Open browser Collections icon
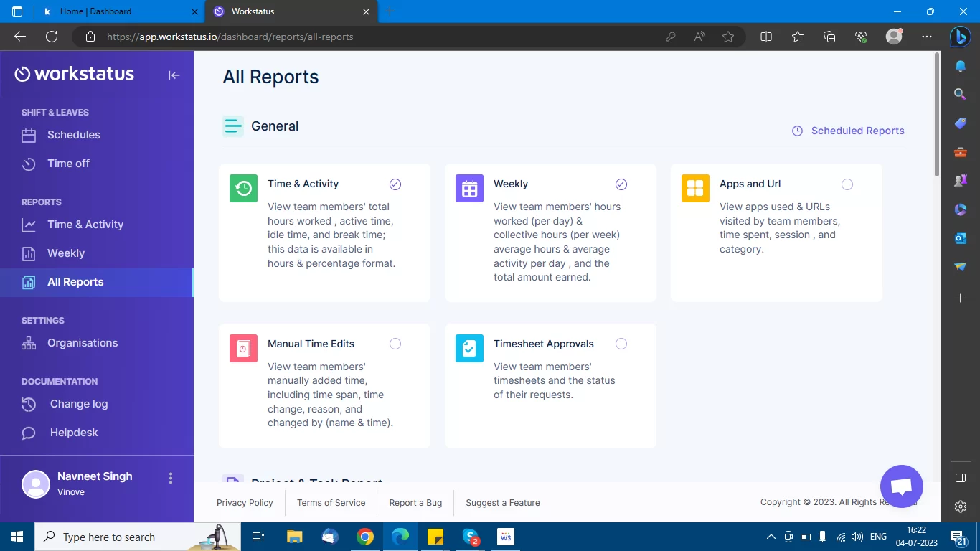 click(829, 37)
